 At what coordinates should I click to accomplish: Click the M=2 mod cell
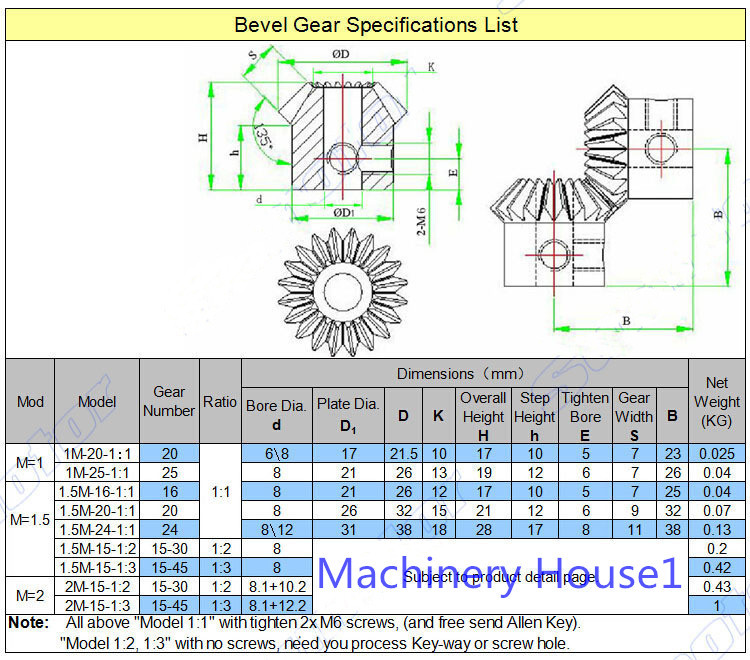pos(30,595)
